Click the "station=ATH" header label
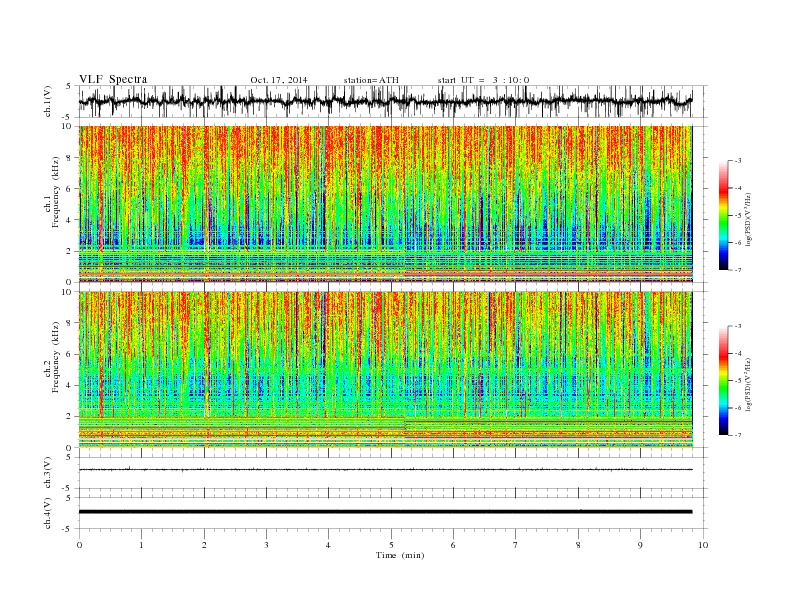 371,80
